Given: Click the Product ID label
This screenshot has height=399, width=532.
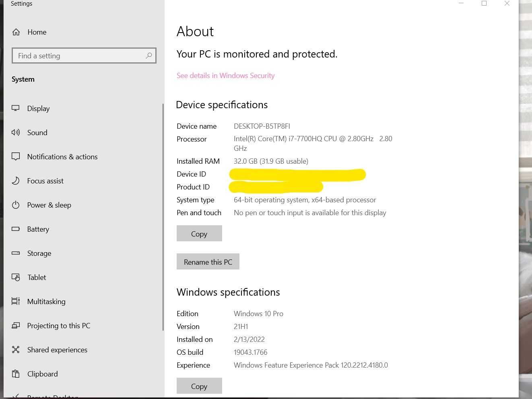Looking at the screenshot, I should [x=193, y=187].
